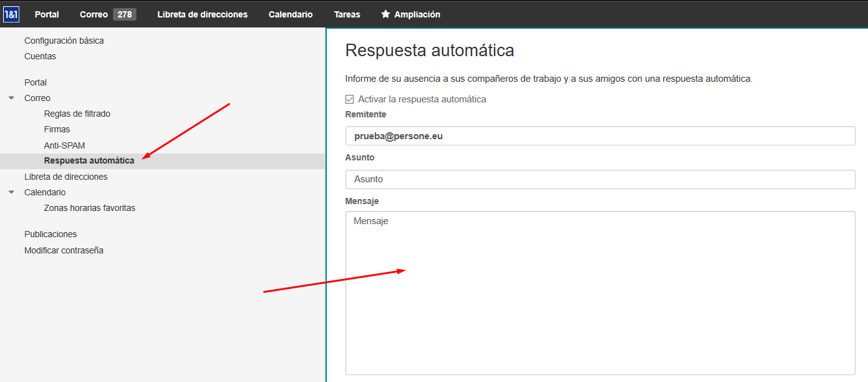Screen dimensions: 868x382
Task: Select Cuentas in the sidebar
Action: pos(40,56)
